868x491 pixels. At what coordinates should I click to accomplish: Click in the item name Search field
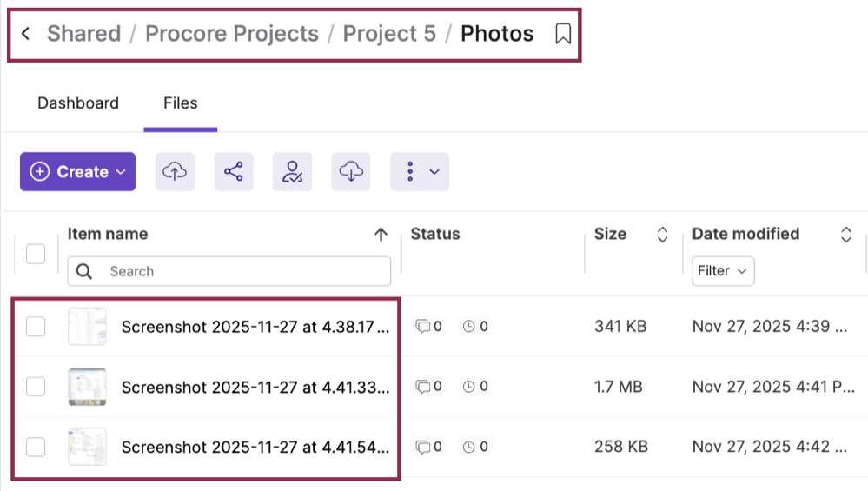(x=229, y=271)
